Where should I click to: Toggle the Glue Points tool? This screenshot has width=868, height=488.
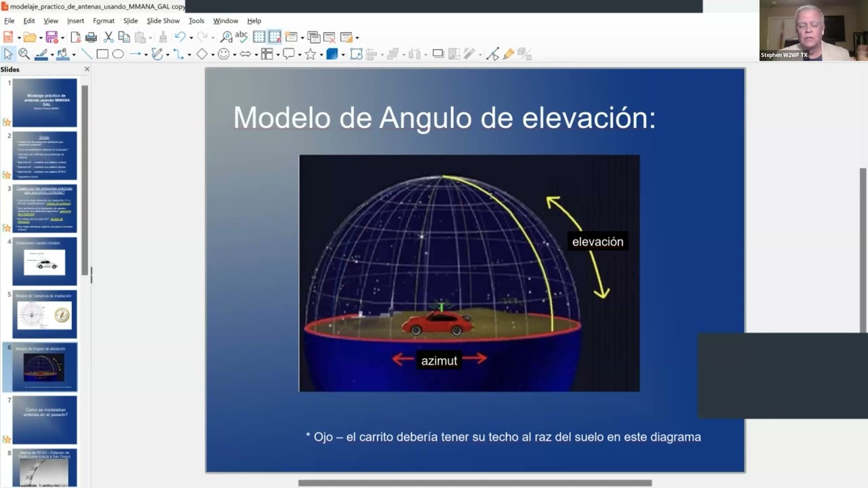point(509,54)
